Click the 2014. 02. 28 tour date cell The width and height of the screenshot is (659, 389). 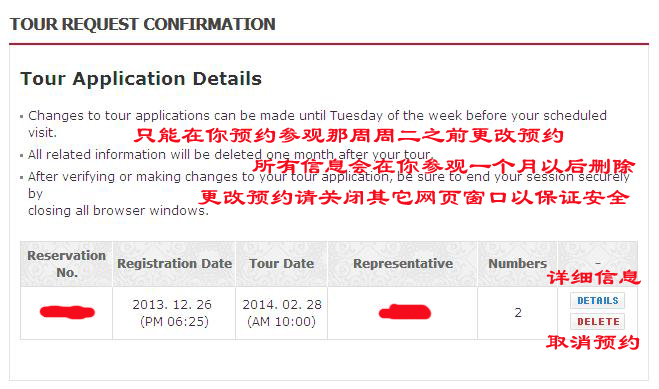click(282, 313)
